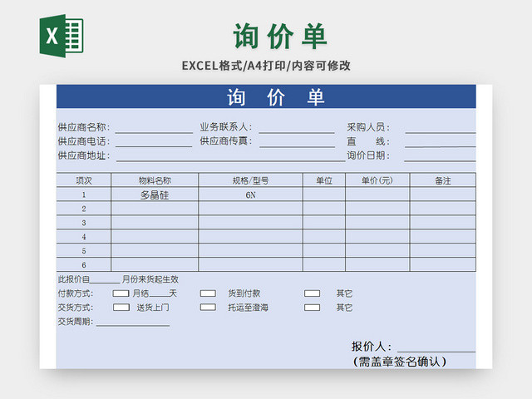Select the 物料名称 column header
The height and width of the screenshot is (399, 532).
coord(155,180)
